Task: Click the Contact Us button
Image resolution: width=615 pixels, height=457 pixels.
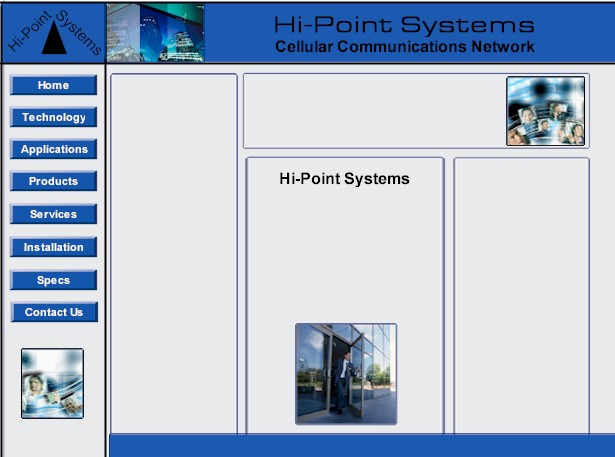Action: 54,312
